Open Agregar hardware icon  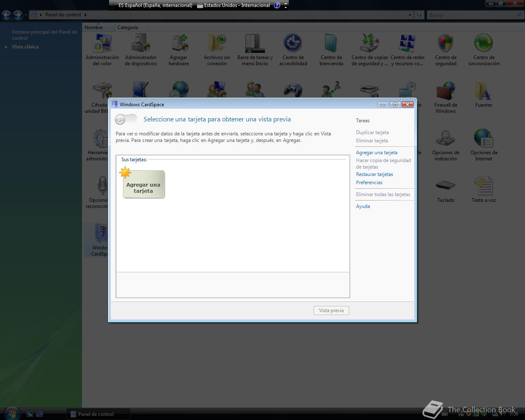click(x=179, y=50)
